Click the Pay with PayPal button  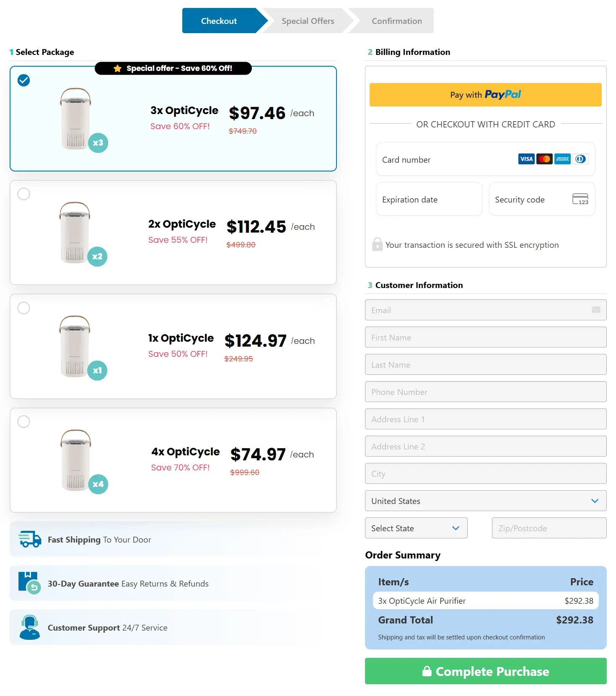[485, 94]
